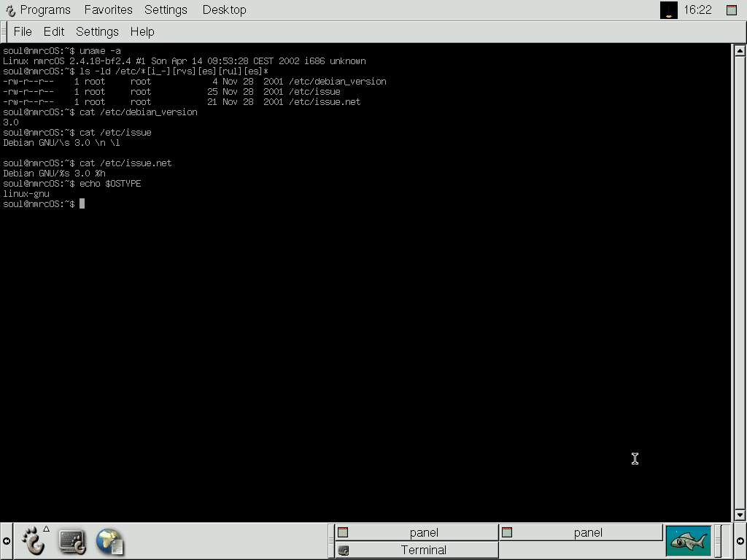
Task: Launch the GNOME terminal from the panel launcher
Action: [72, 542]
